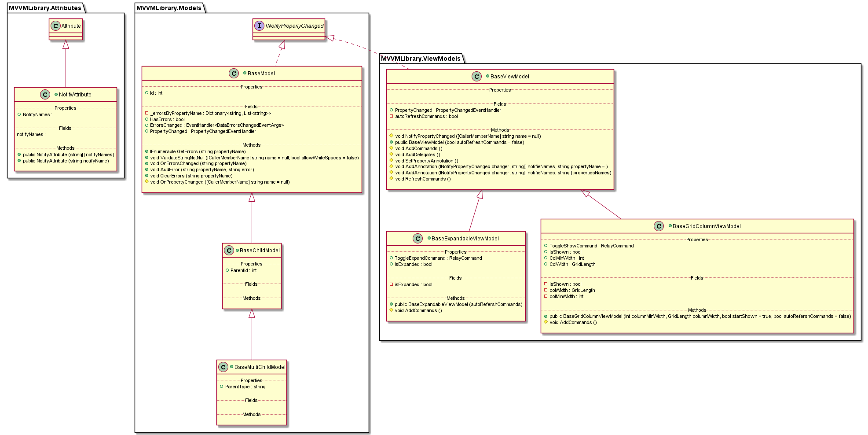Toggle the yellow diamond beside OnPropertyChanged method
Viewport: 868px width, 435px height.
pyautogui.click(x=146, y=182)
